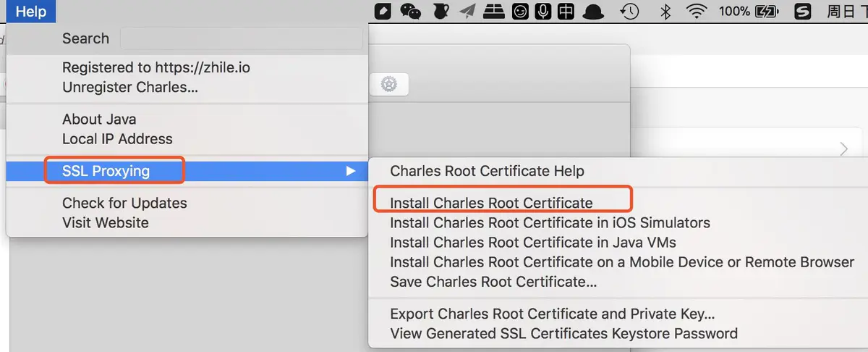Open Wi-Fi status menu

click(x=697, y=11)
